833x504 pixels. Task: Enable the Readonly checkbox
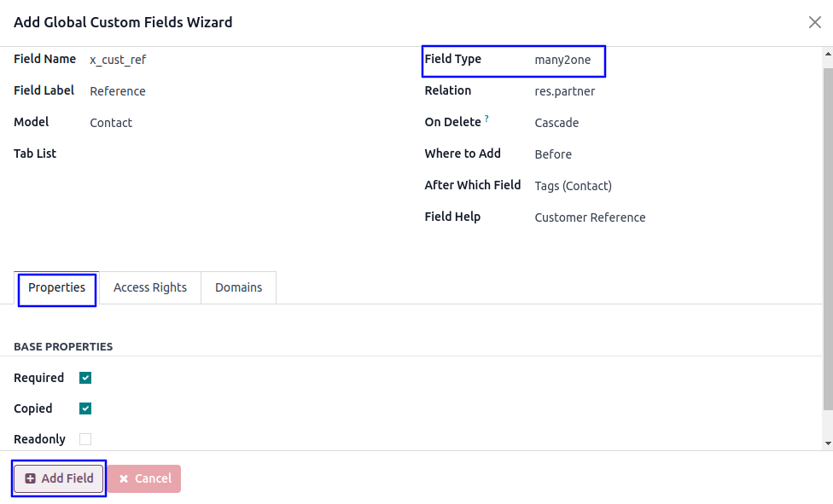point(85,439)
